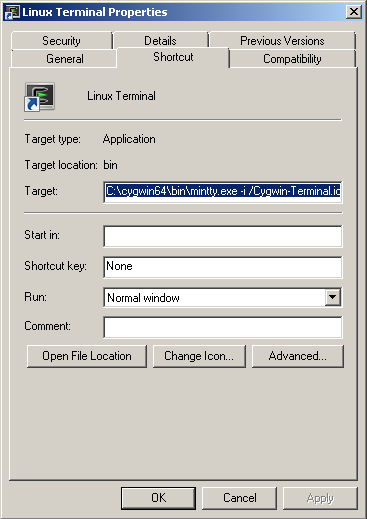This screenshot has width=367, height=519.
Task: Click the Linux Terminal shortcut icon
Action: [x=39, y=97]
